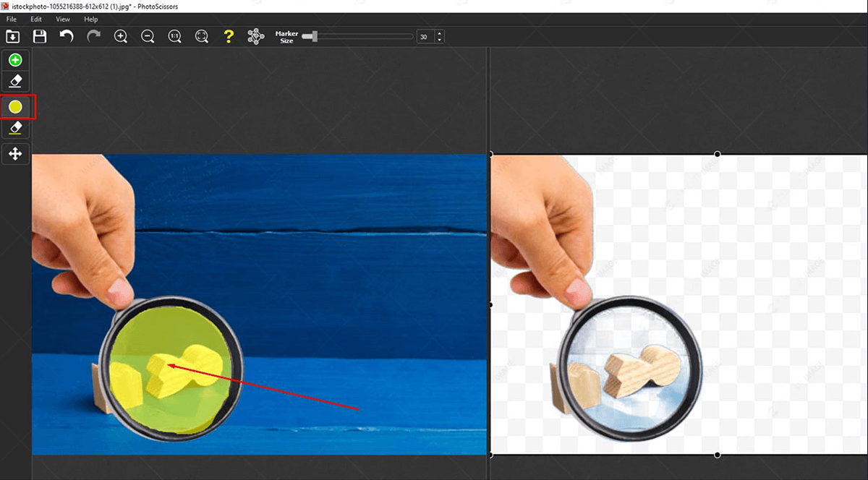Set zoom to actual size 1:1
The width and height of the screenshot is (868, 480).
[x=174, y=36]
